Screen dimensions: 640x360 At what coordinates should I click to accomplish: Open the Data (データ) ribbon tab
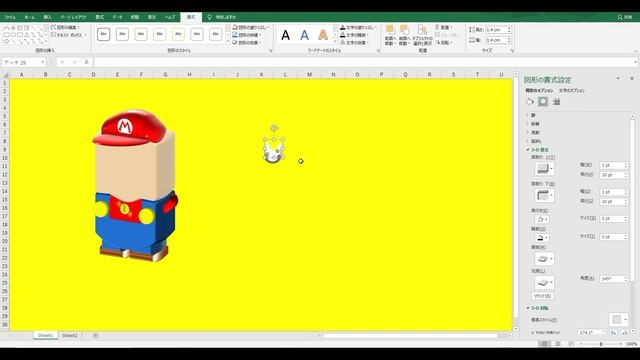(x=118, y=17)
